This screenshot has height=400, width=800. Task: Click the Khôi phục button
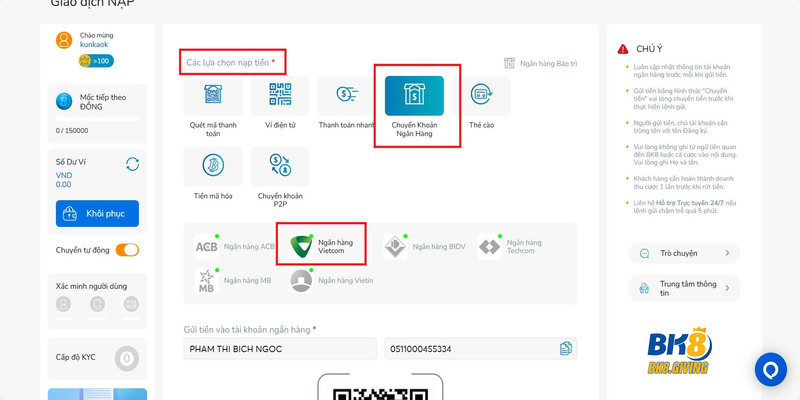(97, 213)
